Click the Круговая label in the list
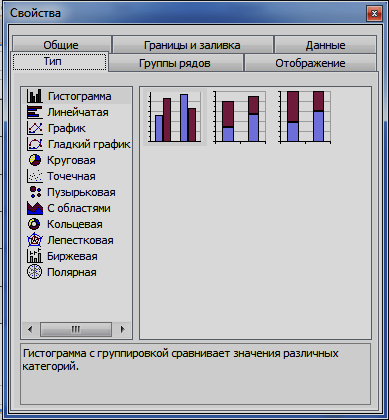The width and height of the screenshot is (389, 420). pyautogui.click(x=71, y=160)
